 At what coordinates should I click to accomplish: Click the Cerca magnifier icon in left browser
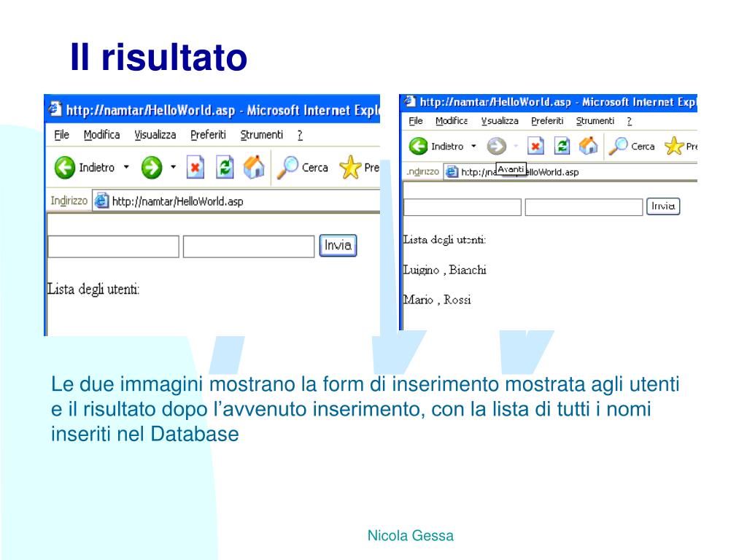click(287, 168)
